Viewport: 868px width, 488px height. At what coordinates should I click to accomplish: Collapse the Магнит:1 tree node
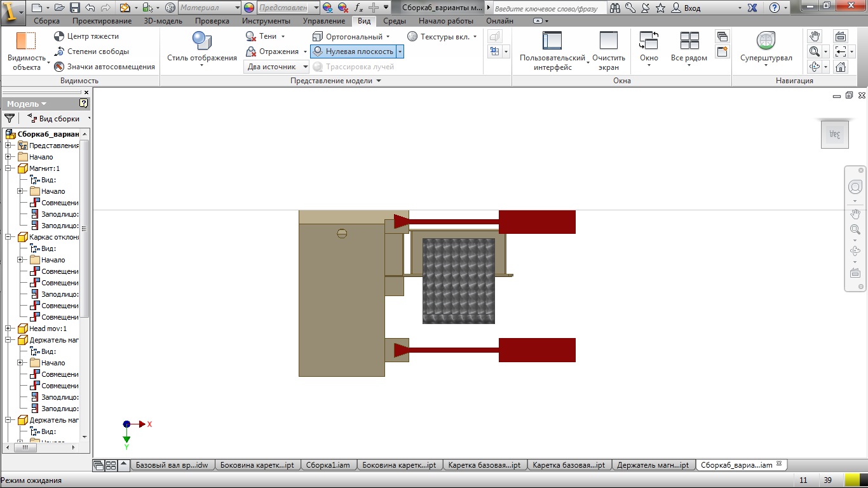point(8,168)
